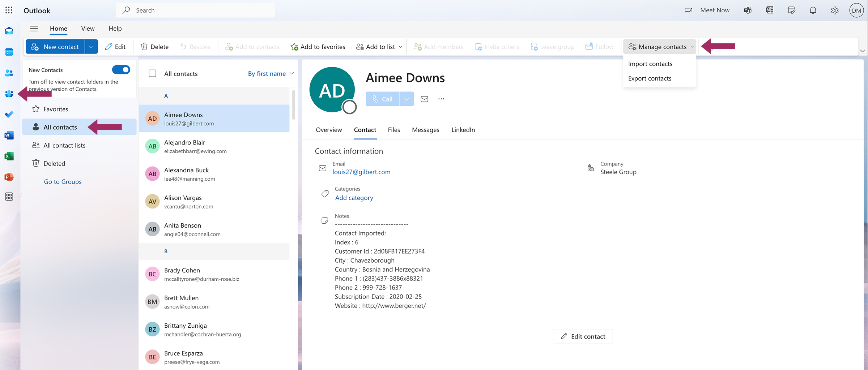This screenshot has height=370, width=868.
Task: Click Aimee Downs AD profile picture
Action: (x=332, y=90)
